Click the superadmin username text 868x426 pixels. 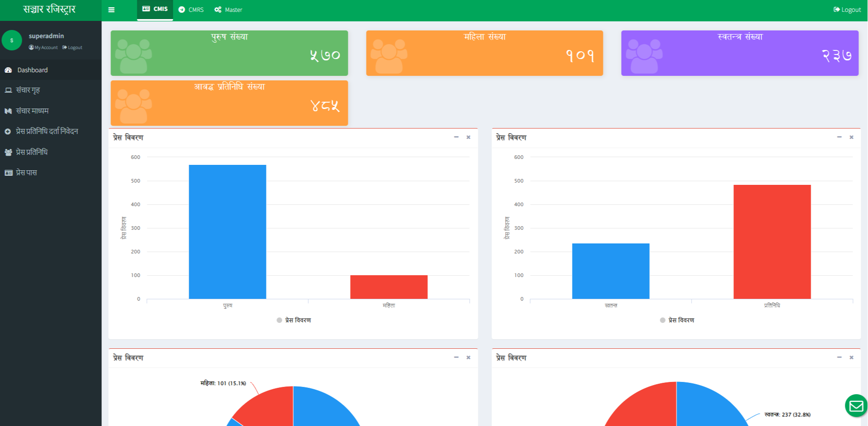click(46, 36)
